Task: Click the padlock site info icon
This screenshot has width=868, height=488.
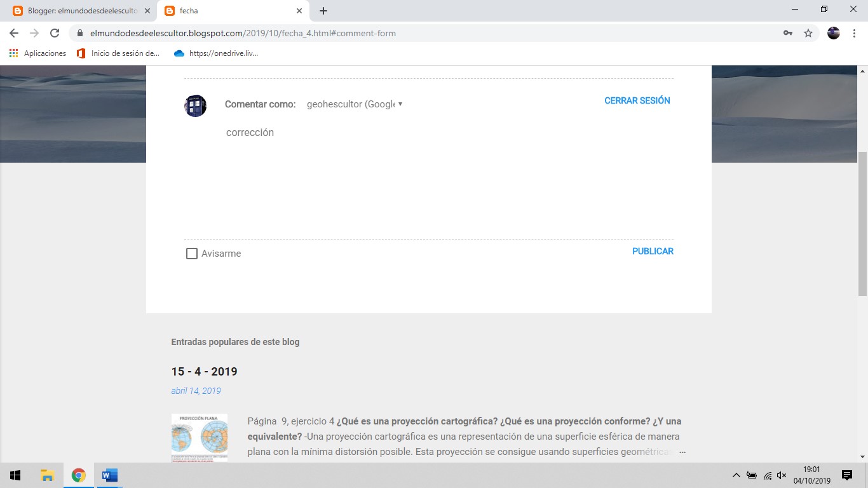Action: [x=80, y=33]
